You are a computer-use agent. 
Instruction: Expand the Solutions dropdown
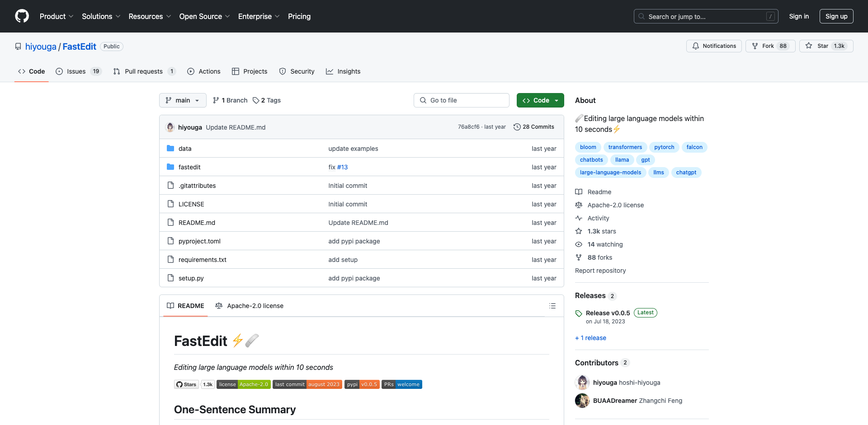pos(101,16)
